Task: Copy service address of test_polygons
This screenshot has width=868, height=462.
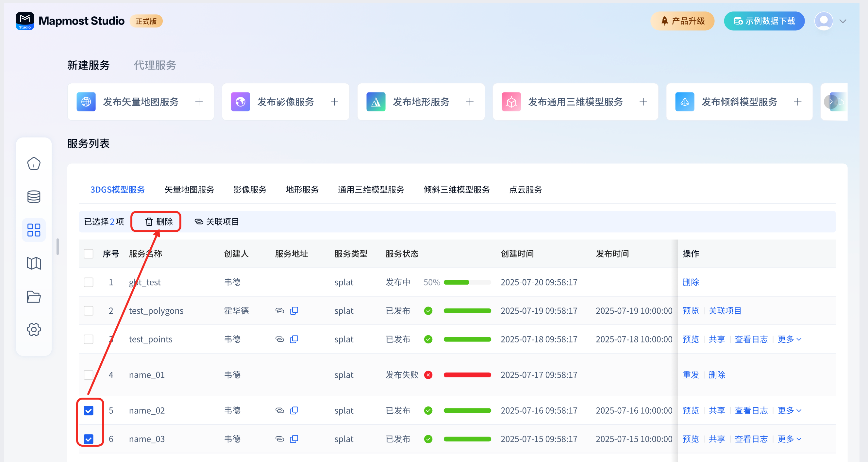Action: pos(294,311)
